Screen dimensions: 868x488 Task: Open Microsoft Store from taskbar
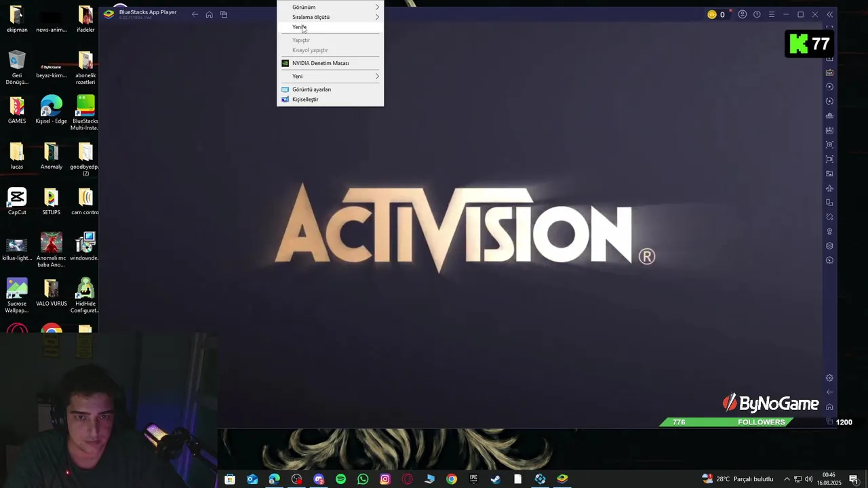click(x=230, y=479)
